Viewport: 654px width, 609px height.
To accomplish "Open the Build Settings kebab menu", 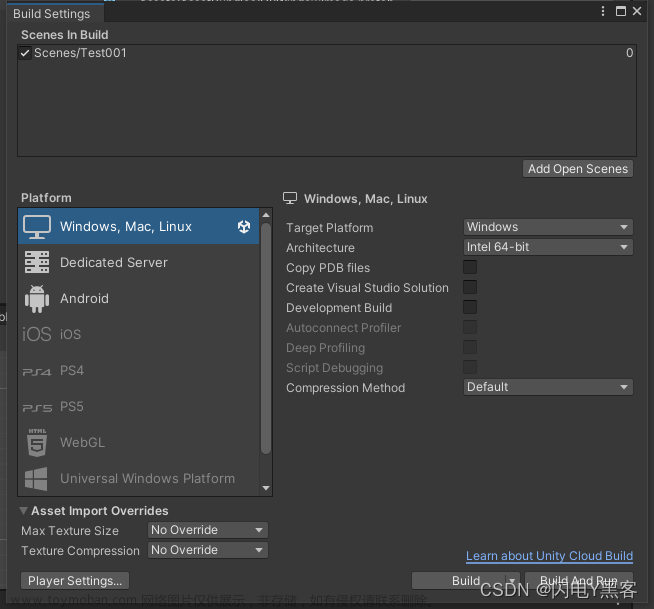I will [603, 11].
